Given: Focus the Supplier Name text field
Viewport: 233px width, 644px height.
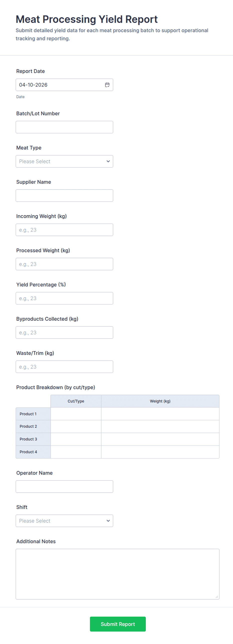Looking at the screenshot, I should coord(64,196).
